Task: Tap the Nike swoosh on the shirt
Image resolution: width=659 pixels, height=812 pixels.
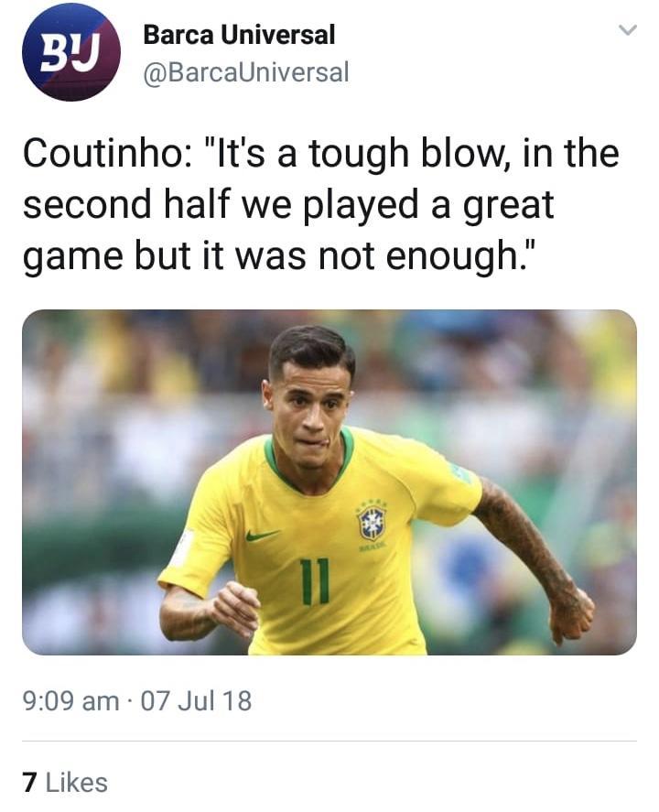Action: pos(262,535)
